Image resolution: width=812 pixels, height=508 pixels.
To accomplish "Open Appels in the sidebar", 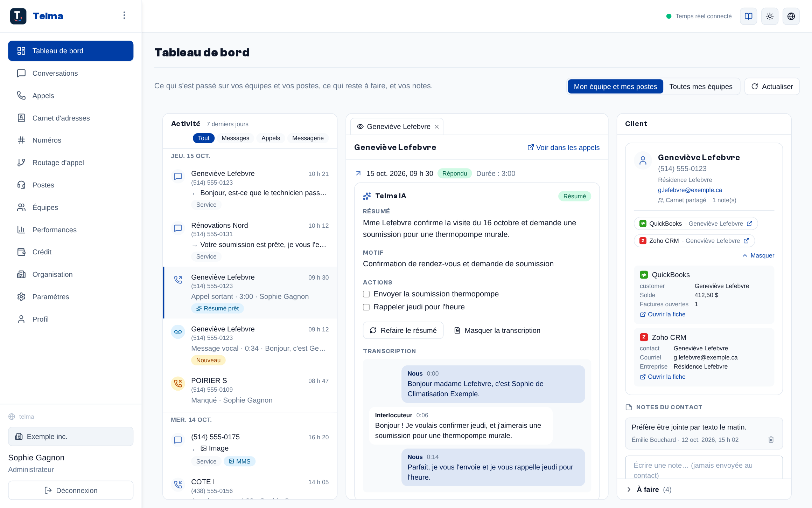I will tap(71, 96).
